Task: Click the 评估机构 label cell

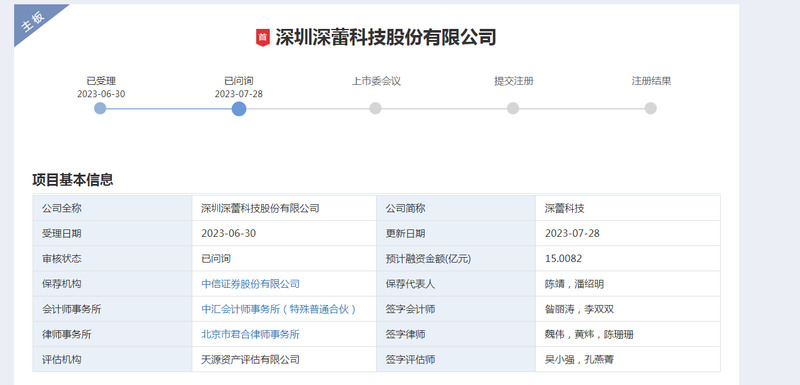Action: pos(112,360)
